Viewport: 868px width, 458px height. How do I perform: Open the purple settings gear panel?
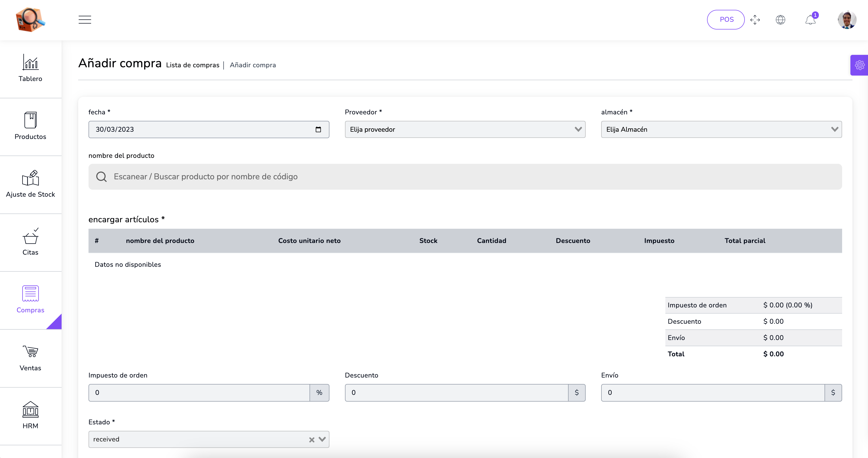click(859, 65)
